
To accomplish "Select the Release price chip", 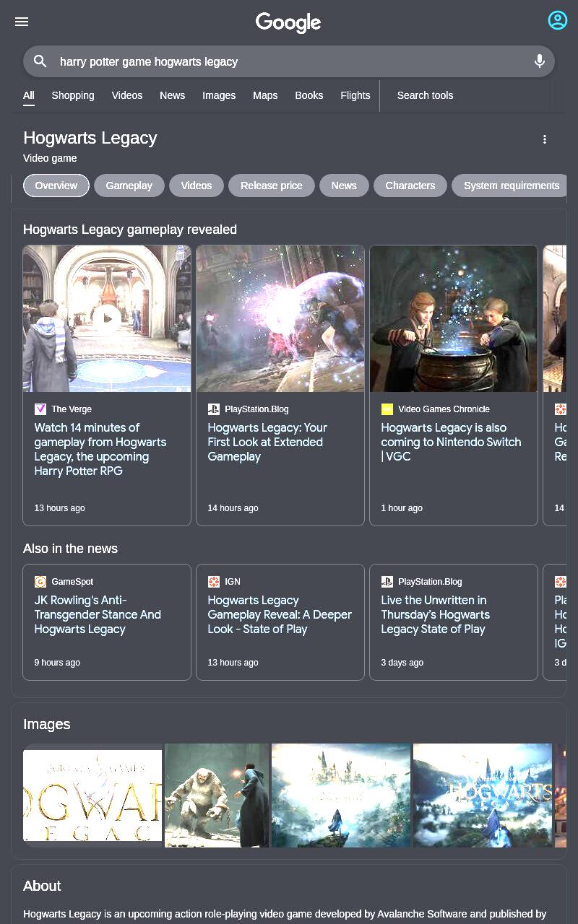I will [x=272, y=186].
